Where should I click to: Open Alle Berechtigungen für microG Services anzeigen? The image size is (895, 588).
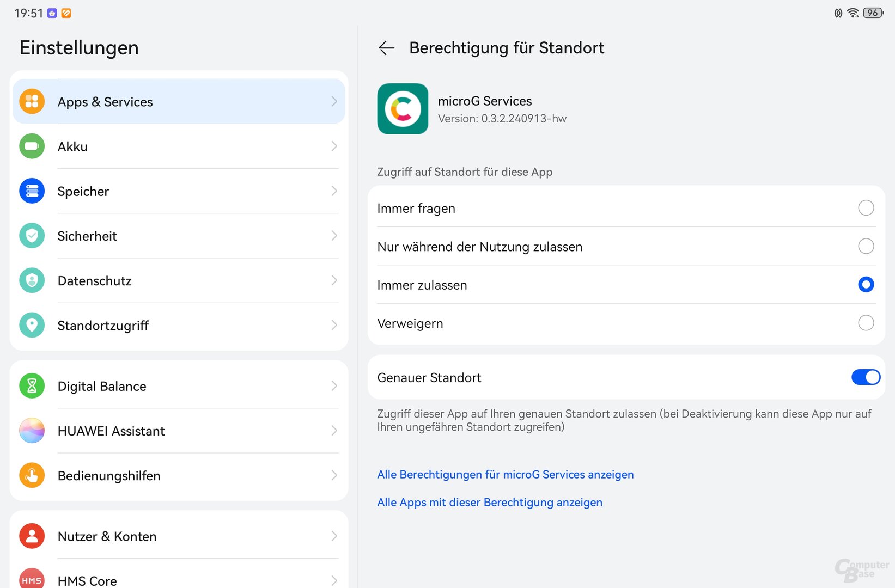tap(505, 474)
